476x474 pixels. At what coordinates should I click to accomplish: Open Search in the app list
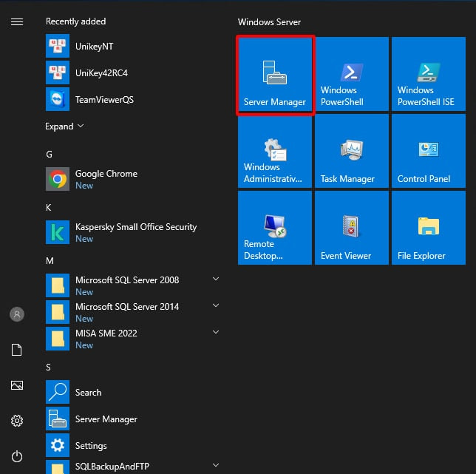point(134,393)
